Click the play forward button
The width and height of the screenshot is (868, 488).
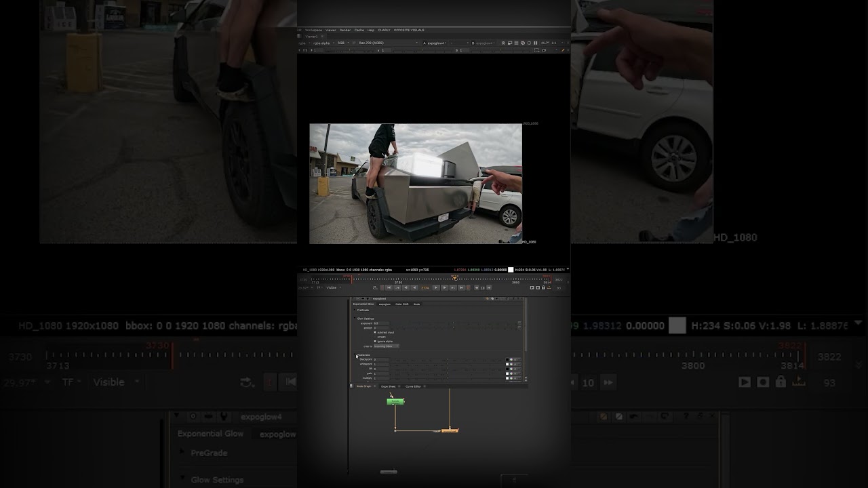[x=436, y=287]
